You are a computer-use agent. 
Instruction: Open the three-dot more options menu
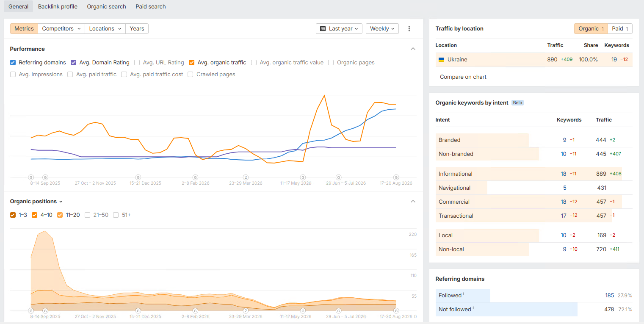click(x=409, y=28)
